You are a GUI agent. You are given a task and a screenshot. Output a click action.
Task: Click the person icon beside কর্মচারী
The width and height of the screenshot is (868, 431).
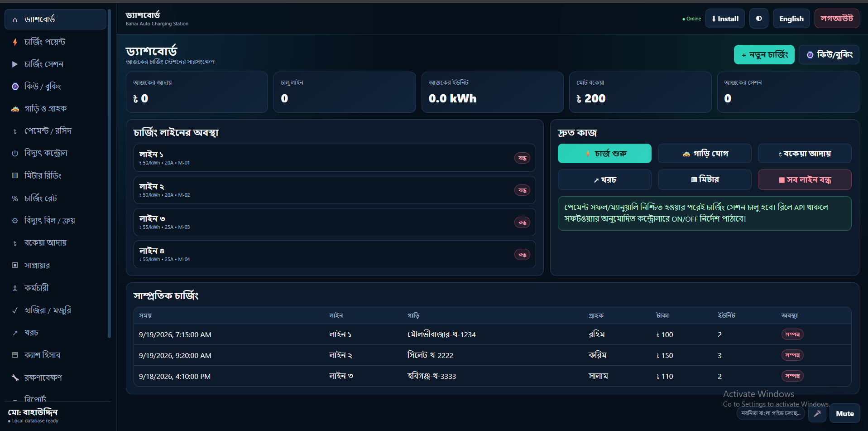(x=15, y=288)
